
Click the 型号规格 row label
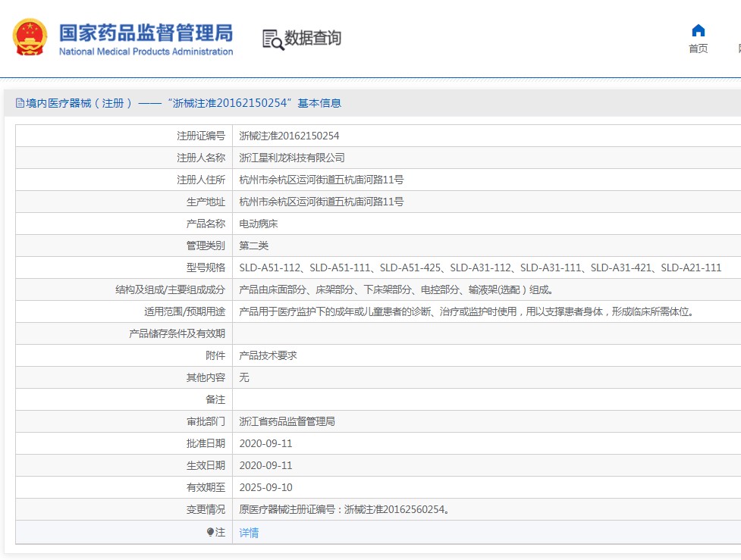[x=206, y=267]
